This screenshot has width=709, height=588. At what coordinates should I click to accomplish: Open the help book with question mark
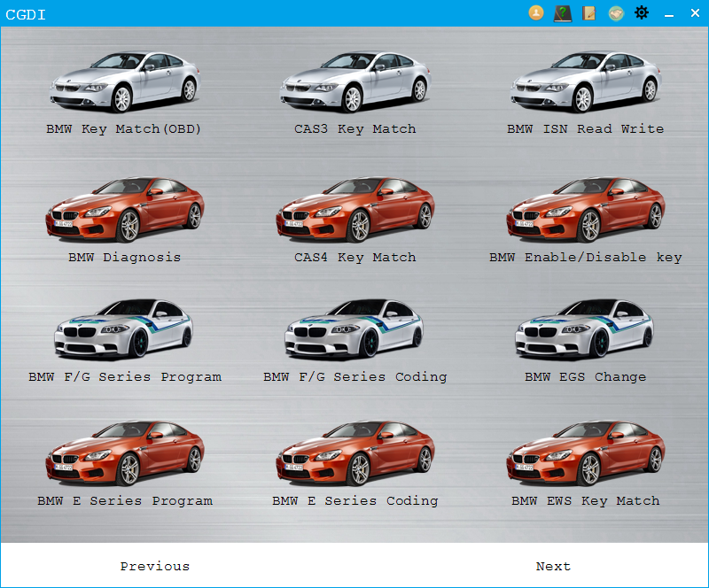(x=563, y=13)
